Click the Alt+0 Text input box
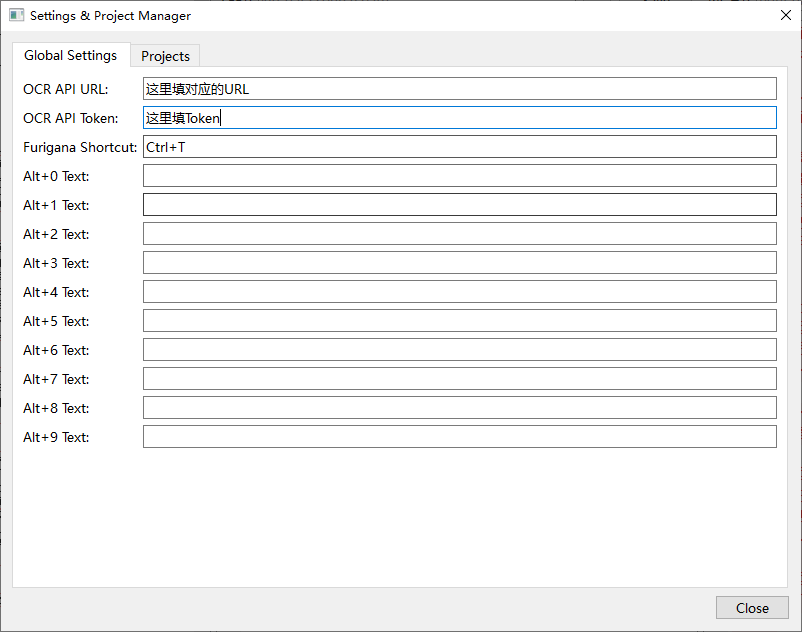802x632 pixels. [x=460, y=176]
